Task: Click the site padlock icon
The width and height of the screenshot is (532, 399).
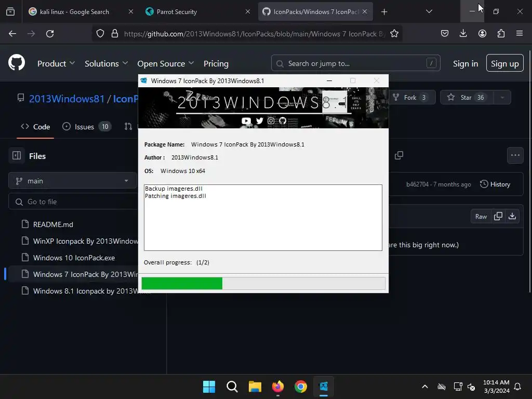Action: click(x=115, y=34)
